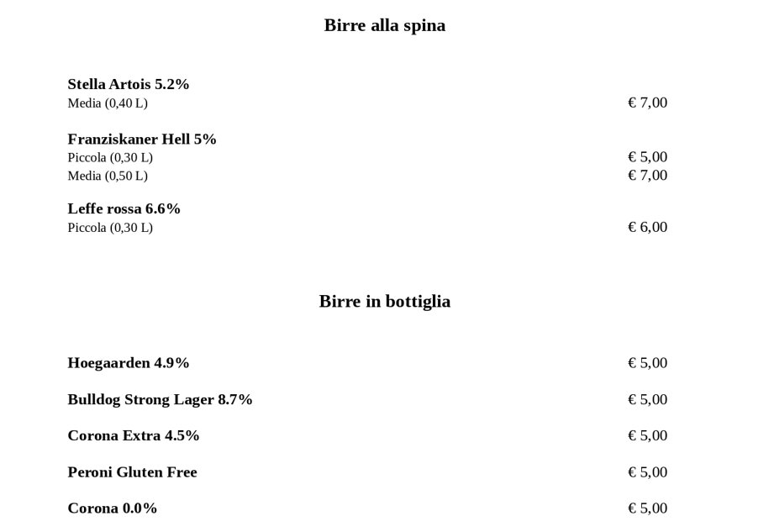
Task: Click the Bulldog Strong Lager 8.7% item
Action: 160,399
